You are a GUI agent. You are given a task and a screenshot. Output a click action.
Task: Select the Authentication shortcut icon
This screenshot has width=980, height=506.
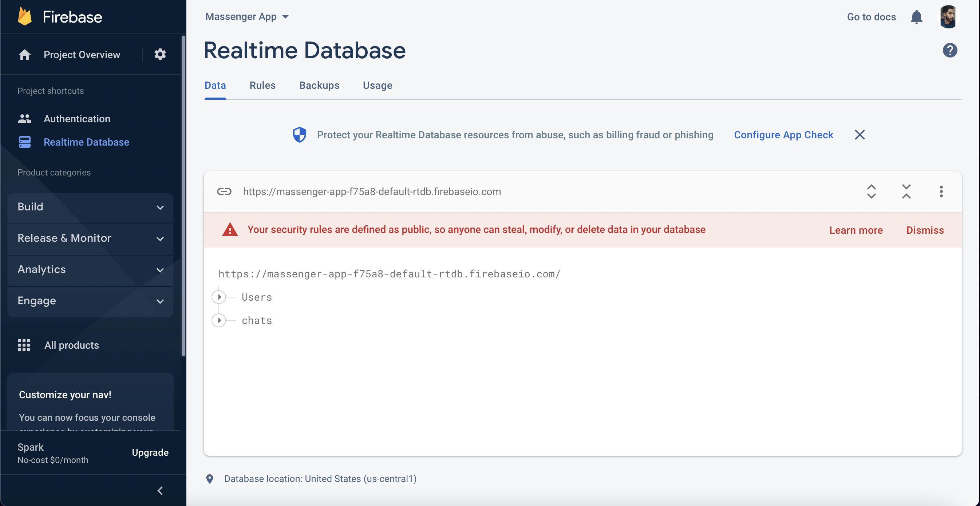(x=24, y=118)
